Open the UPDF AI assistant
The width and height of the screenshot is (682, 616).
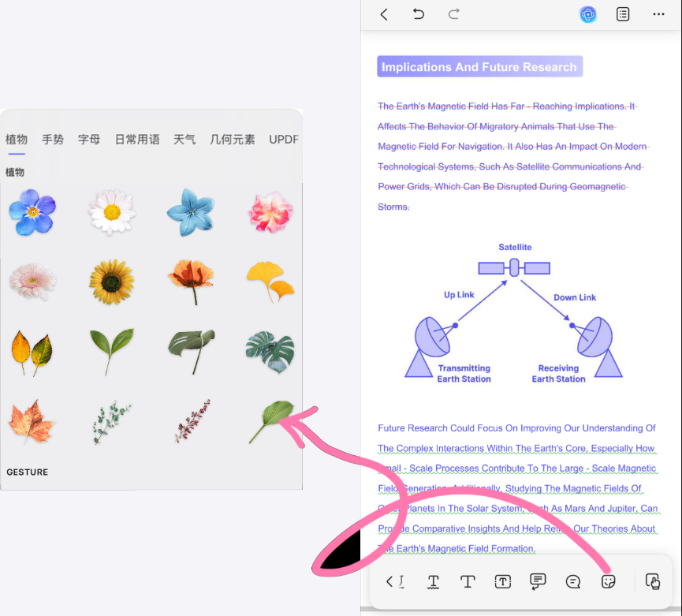(x=587, y=14)
